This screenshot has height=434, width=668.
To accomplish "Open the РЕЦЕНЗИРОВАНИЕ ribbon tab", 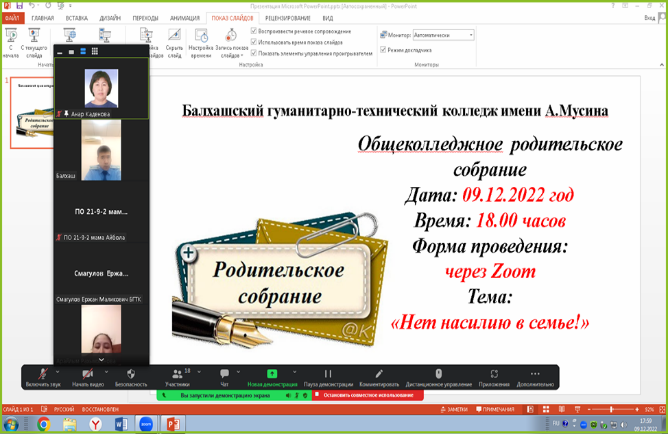I will pos(288,18).
